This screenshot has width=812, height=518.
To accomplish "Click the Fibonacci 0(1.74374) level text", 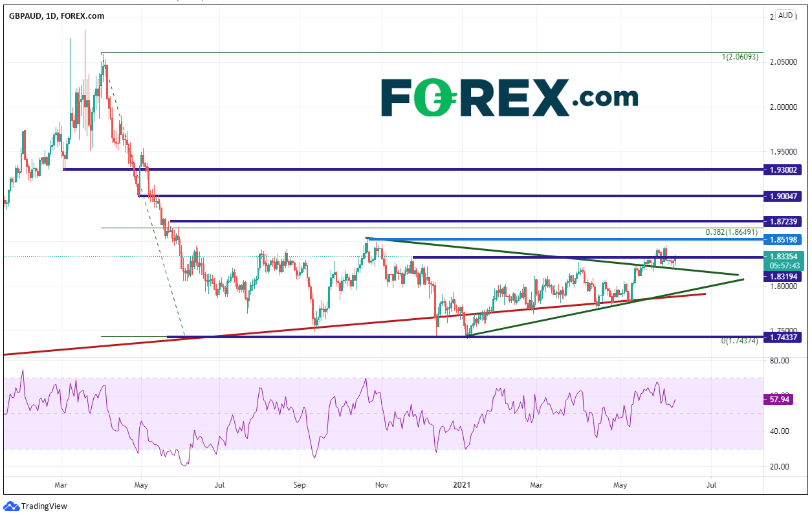I will [740, 341].
